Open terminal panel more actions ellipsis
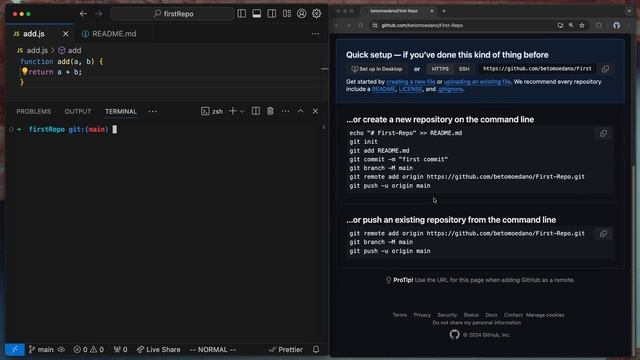The width and height of the screenshot is (640, 360). click(x=285, y=111)
